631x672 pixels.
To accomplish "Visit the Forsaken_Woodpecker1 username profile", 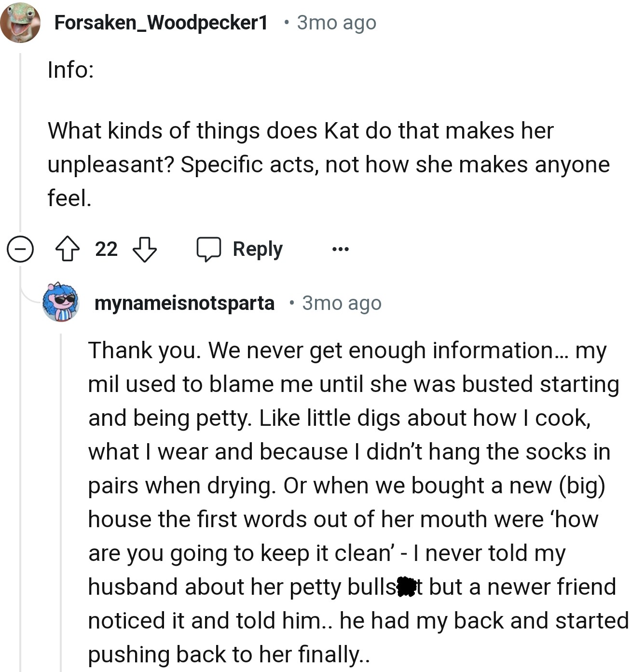I will tap(161, 22).
